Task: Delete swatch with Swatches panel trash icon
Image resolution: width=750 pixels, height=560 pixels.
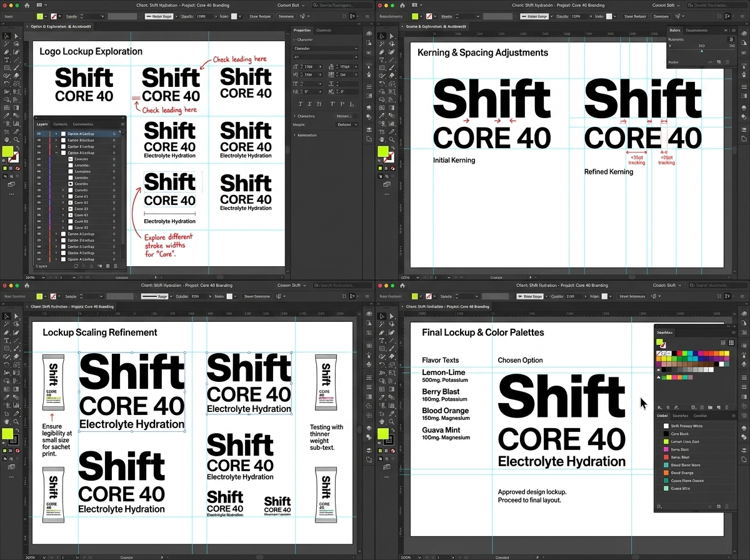Action: [x=726, y=407]
